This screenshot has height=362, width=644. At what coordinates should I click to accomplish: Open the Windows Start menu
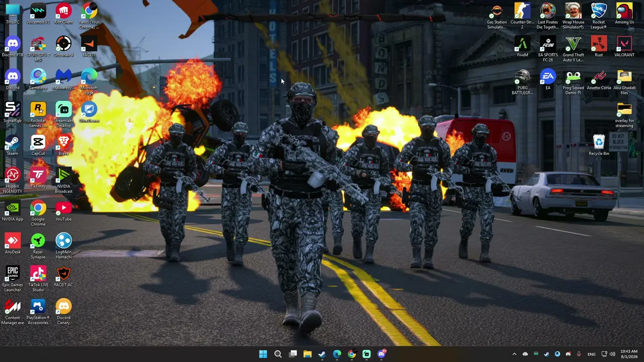[x=263, y=354]
